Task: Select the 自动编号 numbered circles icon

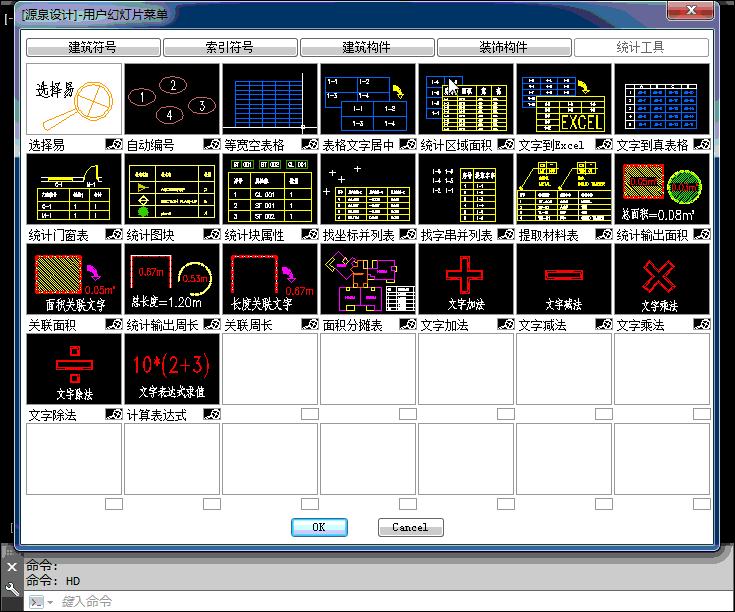Action: pos(172,99)
